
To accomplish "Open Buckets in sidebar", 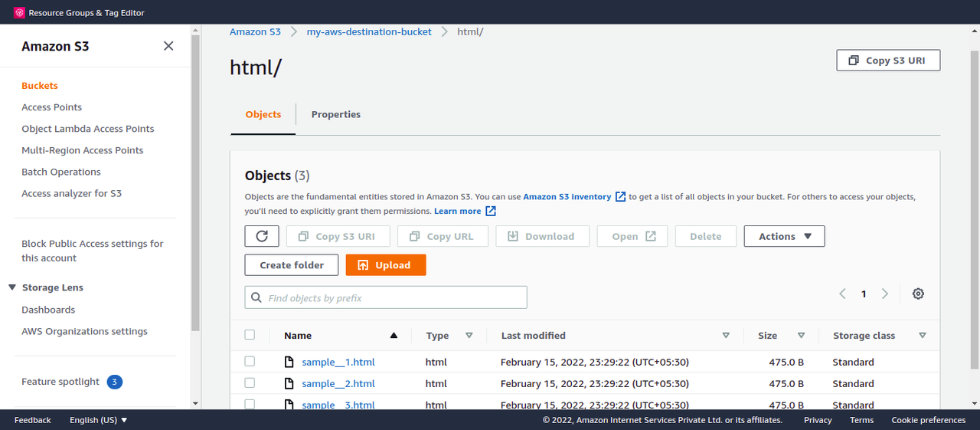I will [40, 86].
